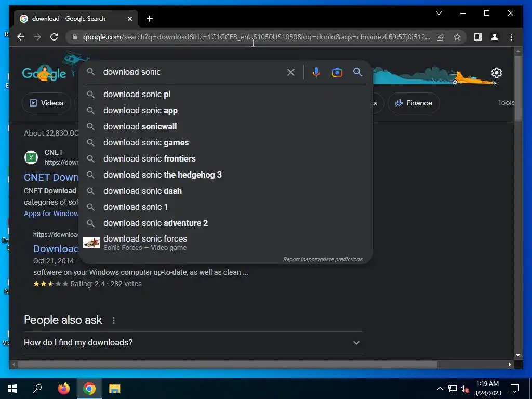Click the Sonic Forces thumbnail image
The width and height of the screenshot is (532, 399).
pyautogui.click(x=91, y=243)
